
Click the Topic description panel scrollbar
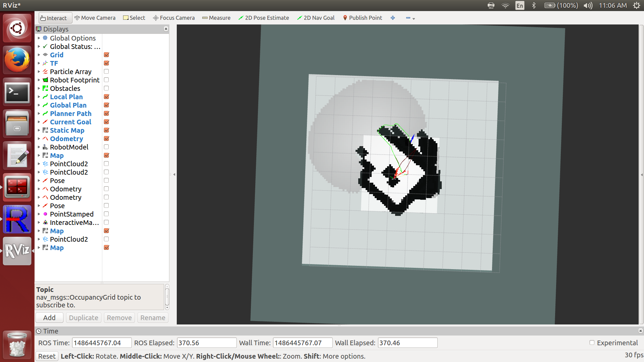click(167, 297)
